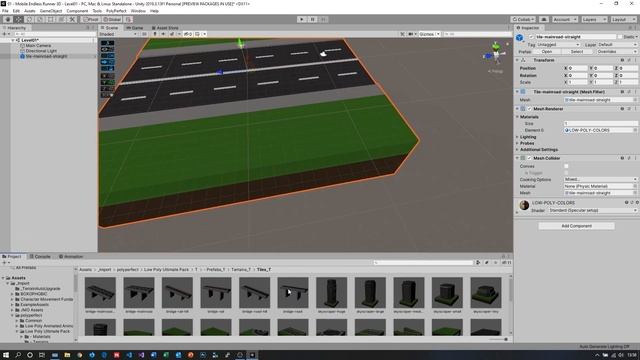Viewport: 640px width, 360px height.
Task: Open the Account dropdown
Action: click(x=565, y=19)
